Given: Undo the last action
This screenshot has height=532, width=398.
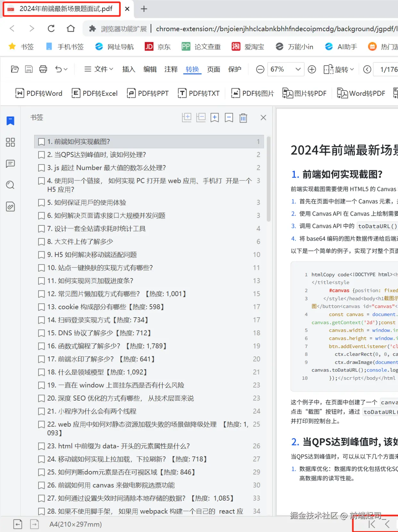Looking at the screenshot, I should click(x=58, y=69).
